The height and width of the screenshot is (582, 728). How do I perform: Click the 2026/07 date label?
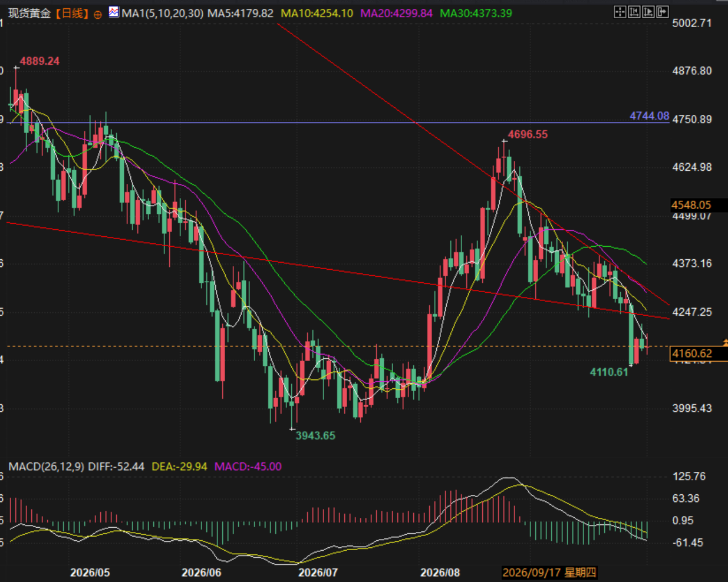click(x=318, y=573)
